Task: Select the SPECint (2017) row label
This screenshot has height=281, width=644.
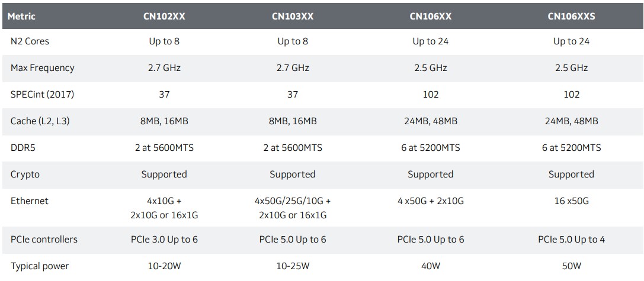Action: point(42,95)
